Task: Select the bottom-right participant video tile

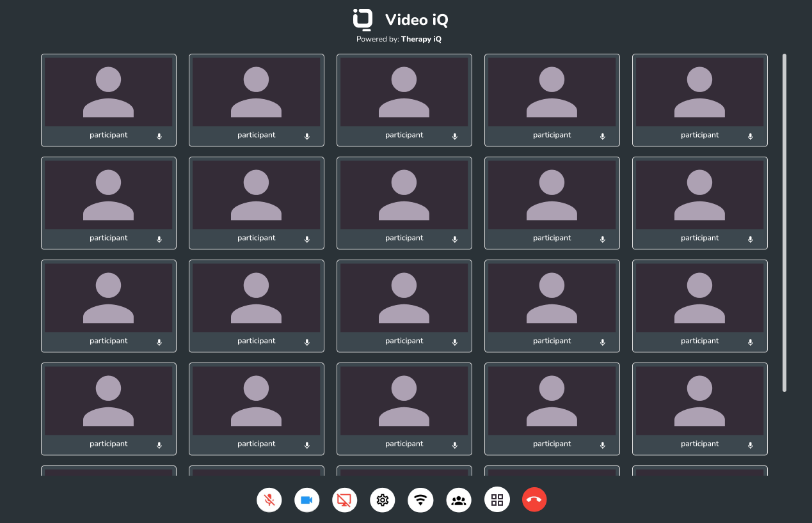Action: click(x=699, y=402)
